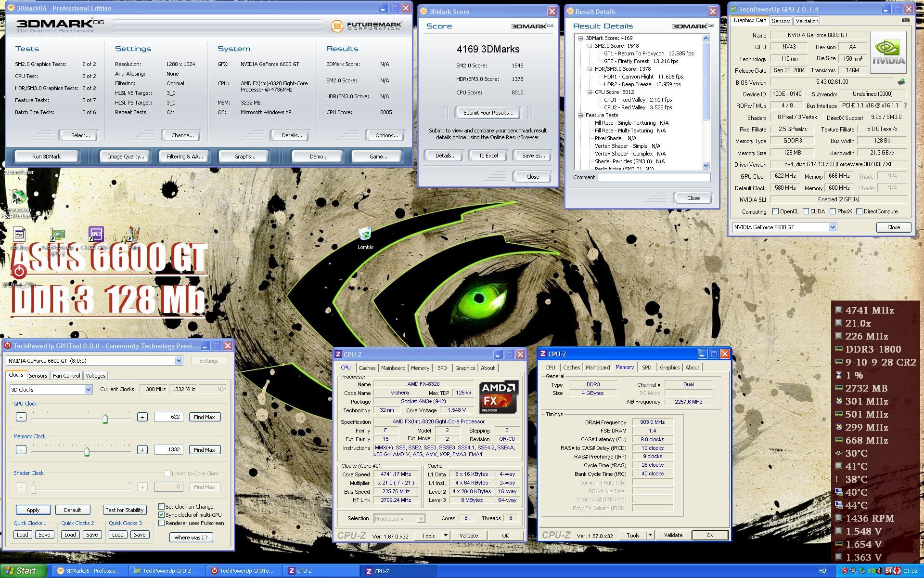Click the NVIDIA logo in GPU-Z
The image size is (924, 578).
tap(888, 52)
